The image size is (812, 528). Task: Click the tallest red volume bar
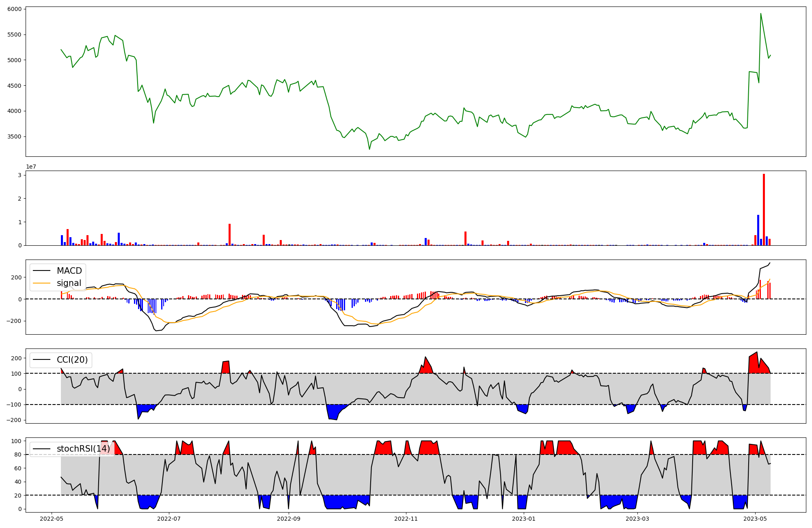(764, 210)
